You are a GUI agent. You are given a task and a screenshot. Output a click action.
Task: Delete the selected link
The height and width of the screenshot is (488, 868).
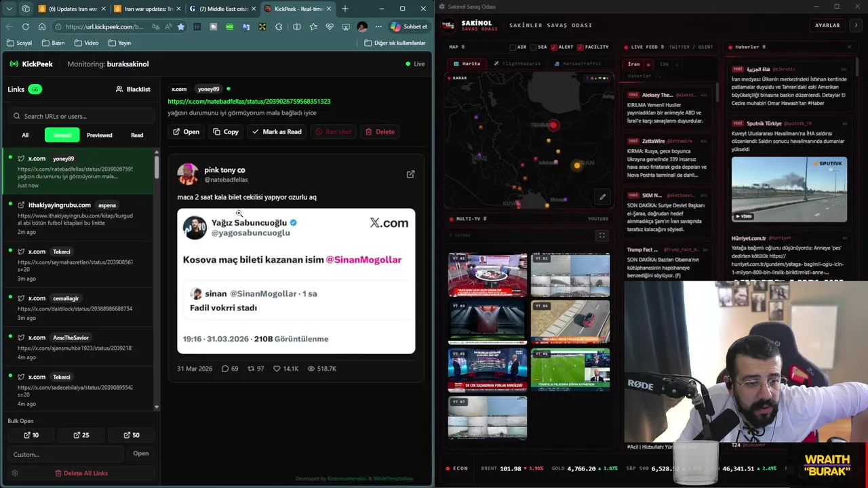point(380,131)
